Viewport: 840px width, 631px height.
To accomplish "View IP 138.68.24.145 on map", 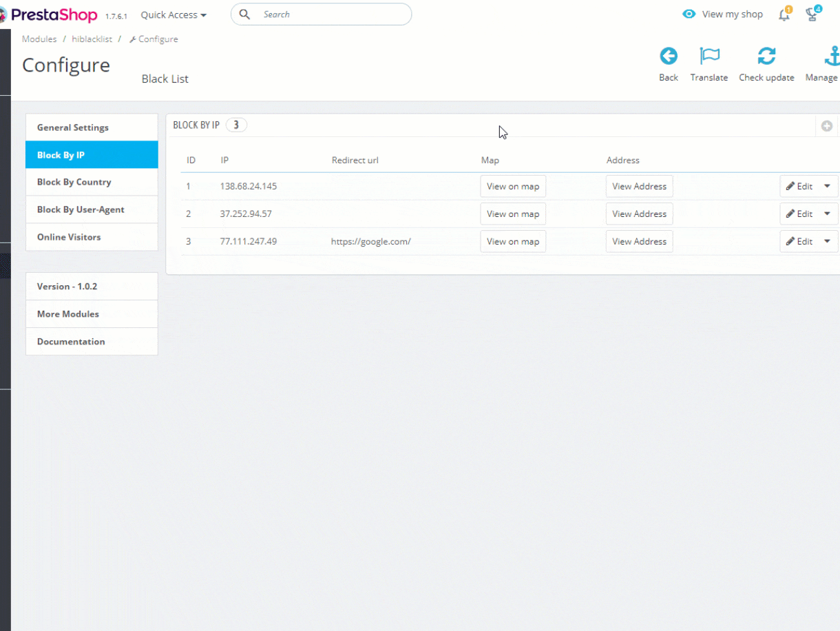I will tap(513, 186).
